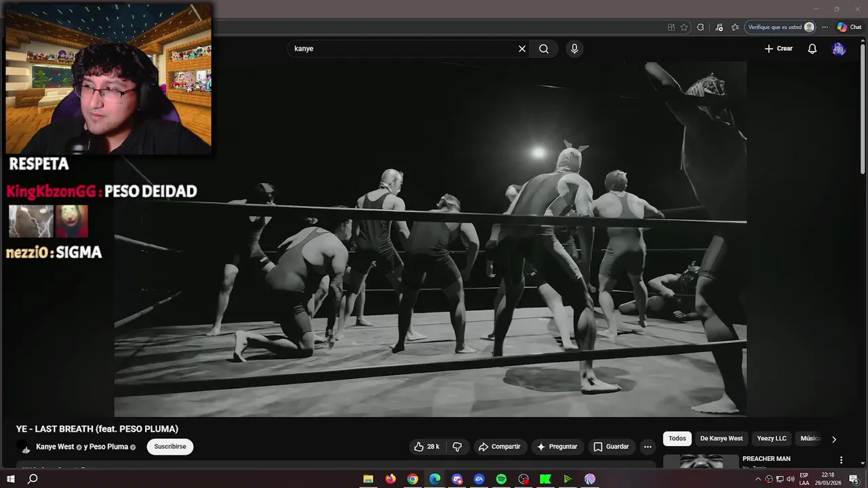Open Edge apps grid icon in address bar
The height and width of the screenshot is (488, 868).
pos(671,27)
